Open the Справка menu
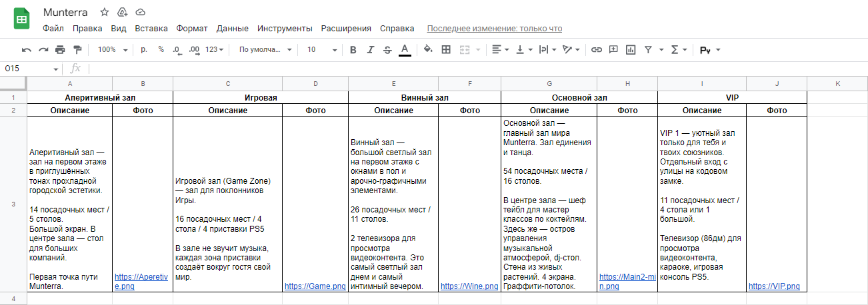The height and width of the screenshot is (305, 868). [397, 29]
